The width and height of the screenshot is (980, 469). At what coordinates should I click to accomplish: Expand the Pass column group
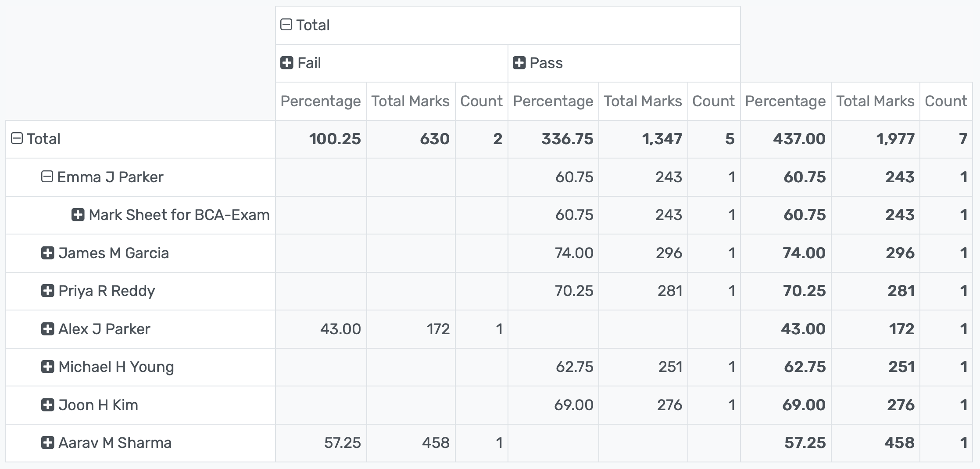(520, 63)
